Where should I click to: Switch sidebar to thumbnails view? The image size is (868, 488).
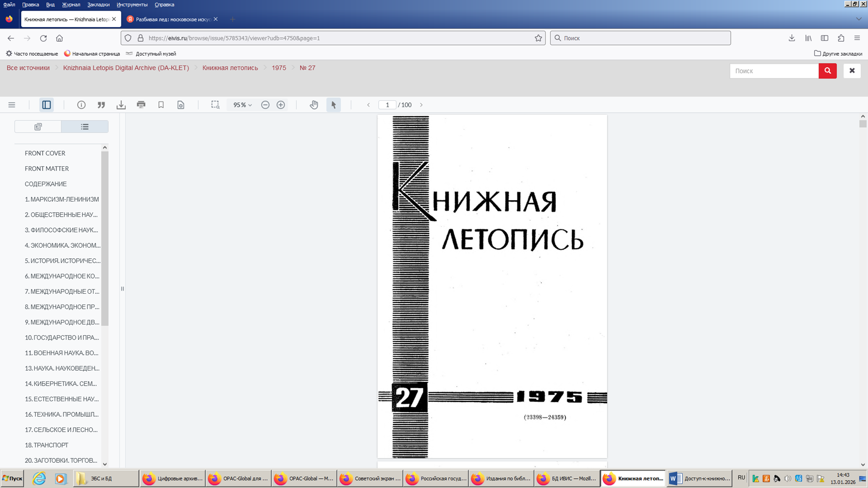[x=38, y=126]
